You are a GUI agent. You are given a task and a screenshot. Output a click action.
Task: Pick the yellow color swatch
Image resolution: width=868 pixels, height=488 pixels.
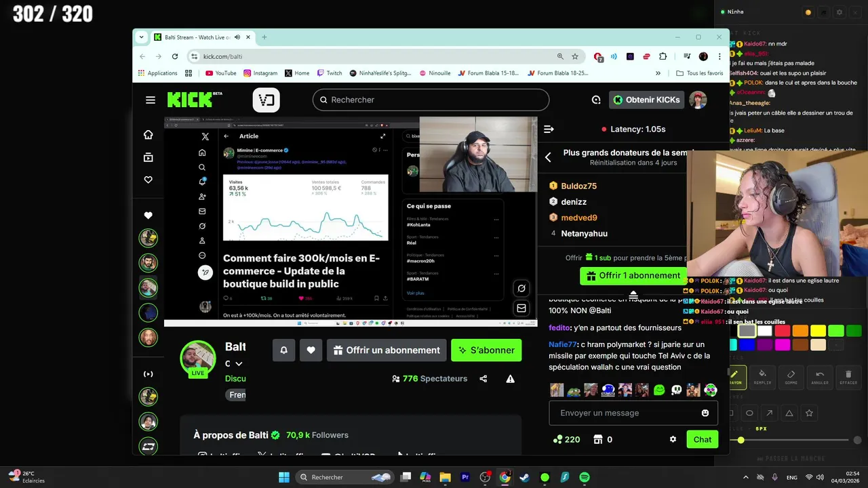(x=818, y=331)
